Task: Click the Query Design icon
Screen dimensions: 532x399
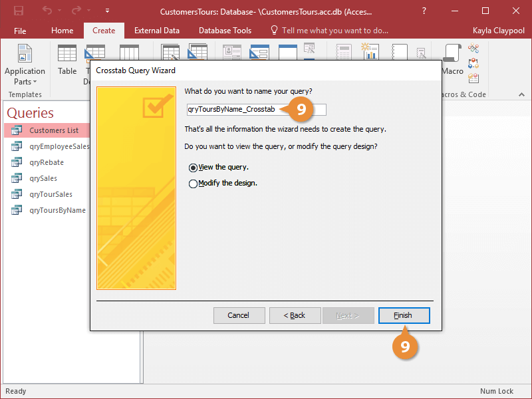Action: (198, 53)
